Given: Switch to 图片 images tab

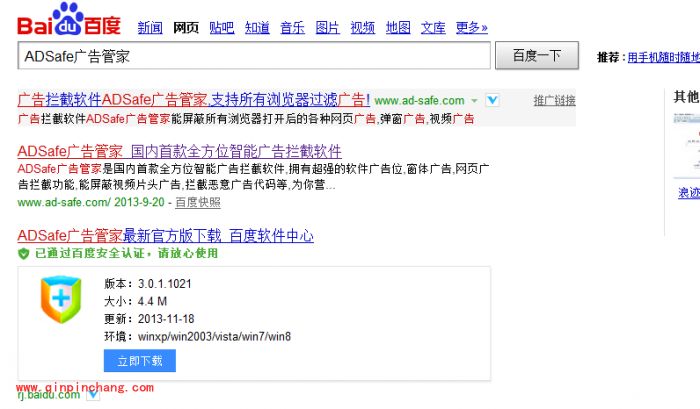Looking at the screenshot, I should 327,28.
